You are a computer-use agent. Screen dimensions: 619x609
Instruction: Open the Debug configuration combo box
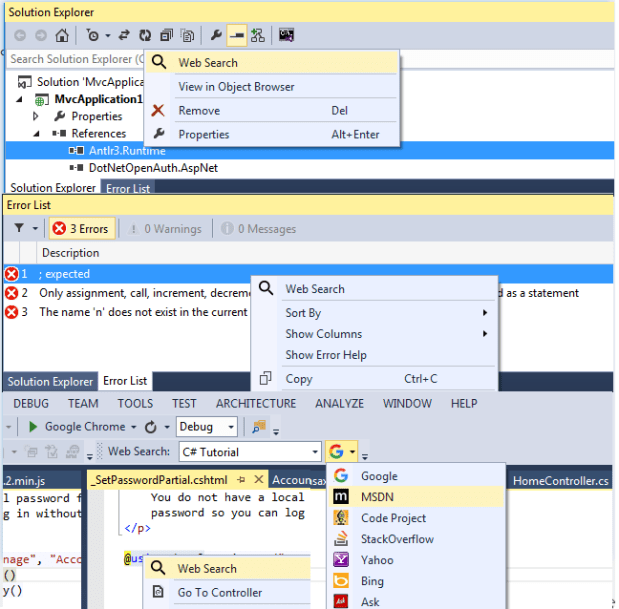point(207,427)
